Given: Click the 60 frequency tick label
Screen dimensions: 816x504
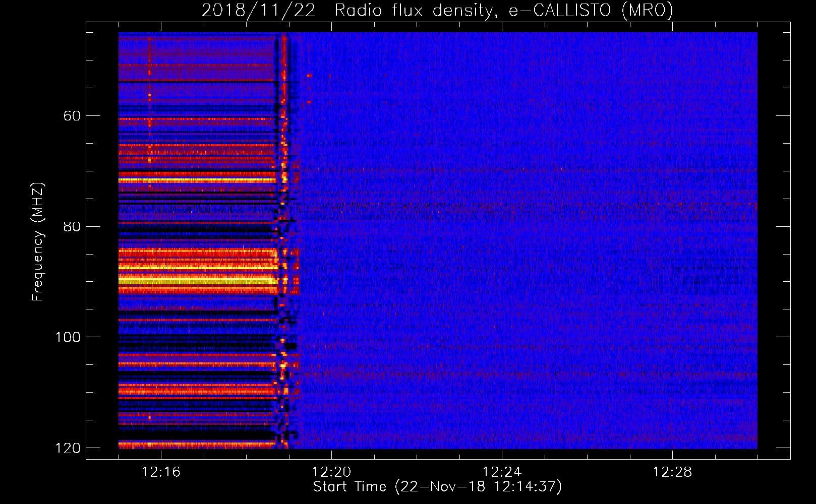Looking at the screenshot, I should pyautogui.click(x=72, y=116).
